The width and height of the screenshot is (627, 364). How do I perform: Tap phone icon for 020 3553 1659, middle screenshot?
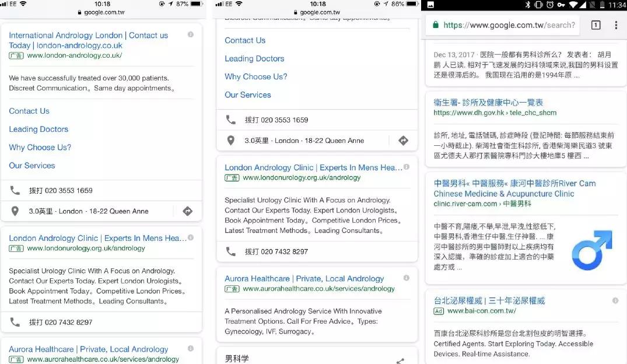point(231,120)
